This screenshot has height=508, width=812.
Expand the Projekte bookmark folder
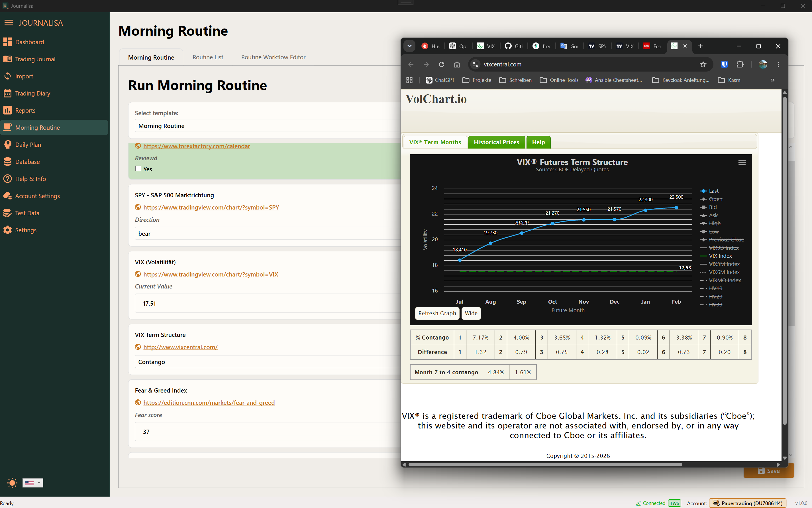point(477,80)
